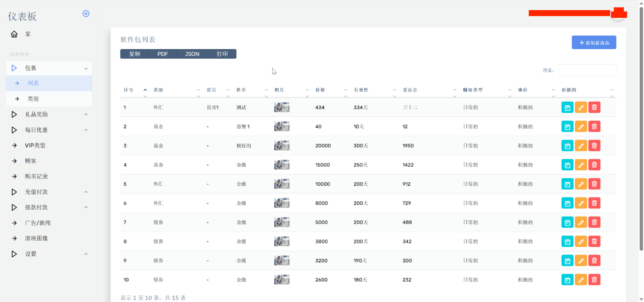The image size is (644, 302).
Task: Click the 添加新商品 button
Action: pos(594,43)
